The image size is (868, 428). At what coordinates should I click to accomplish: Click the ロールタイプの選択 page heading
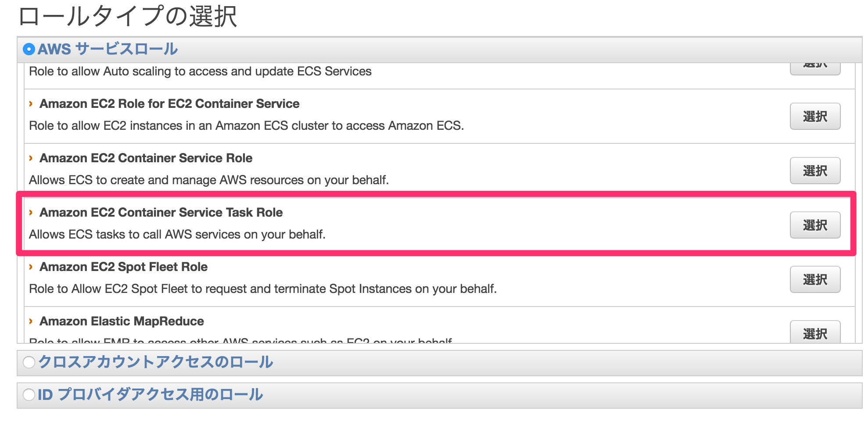pyautogui.click(x=128, y=17)
